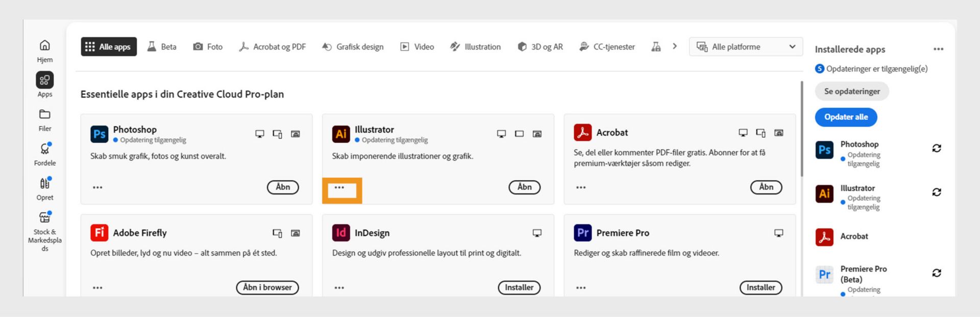Click Opdater alle button

846,117
